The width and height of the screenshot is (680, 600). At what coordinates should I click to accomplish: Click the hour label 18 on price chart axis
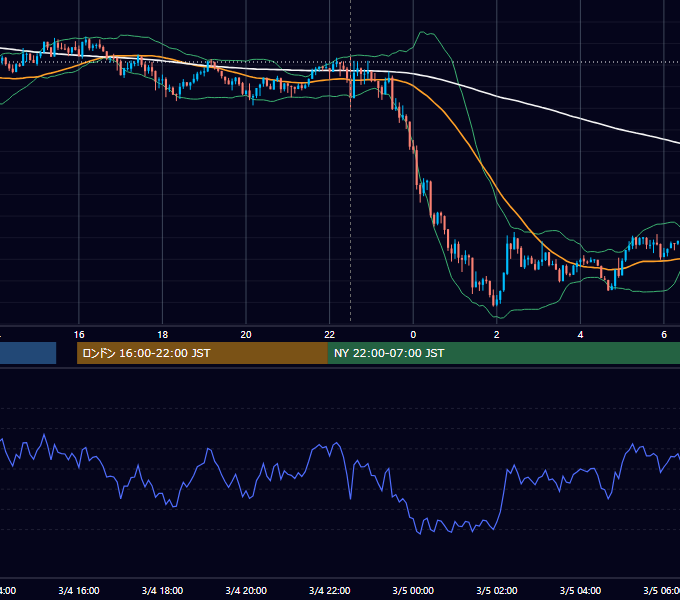pyautogui.click(x=162, y=335)
